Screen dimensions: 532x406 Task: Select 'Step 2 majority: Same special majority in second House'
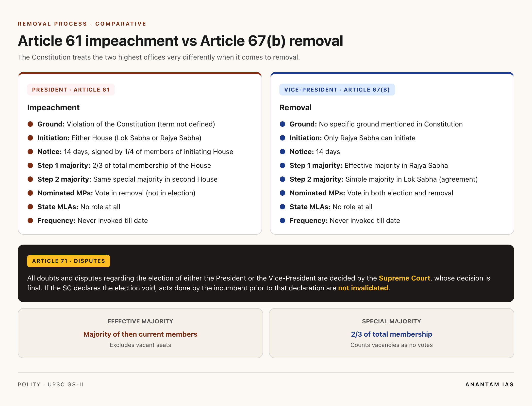click(x=127, y=179)
